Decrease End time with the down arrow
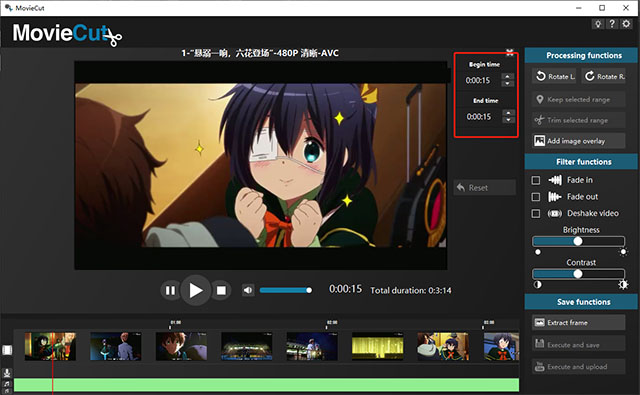640x395 pixels. coord(508,120)
